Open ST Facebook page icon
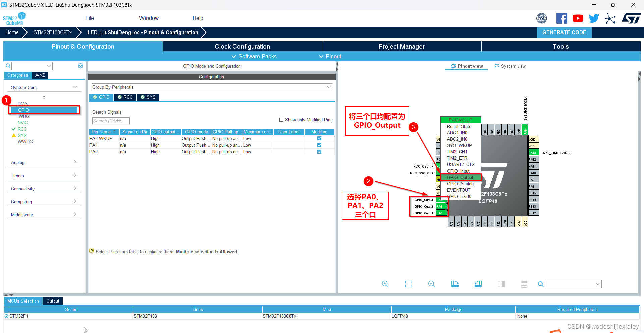Screen dimensions: 644x333 click(561, 18)
